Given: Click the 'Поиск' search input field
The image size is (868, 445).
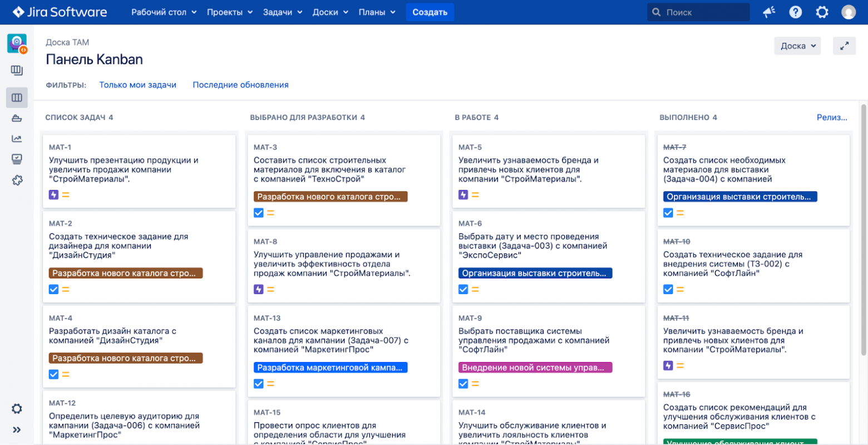Looking at the screenshot, I should point(697,11).
